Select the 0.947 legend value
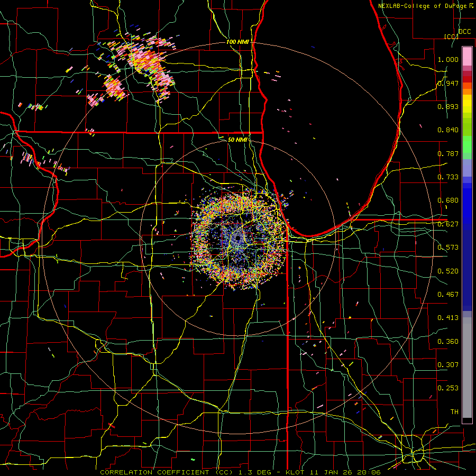The image size is (476, 476). point(448,83)
